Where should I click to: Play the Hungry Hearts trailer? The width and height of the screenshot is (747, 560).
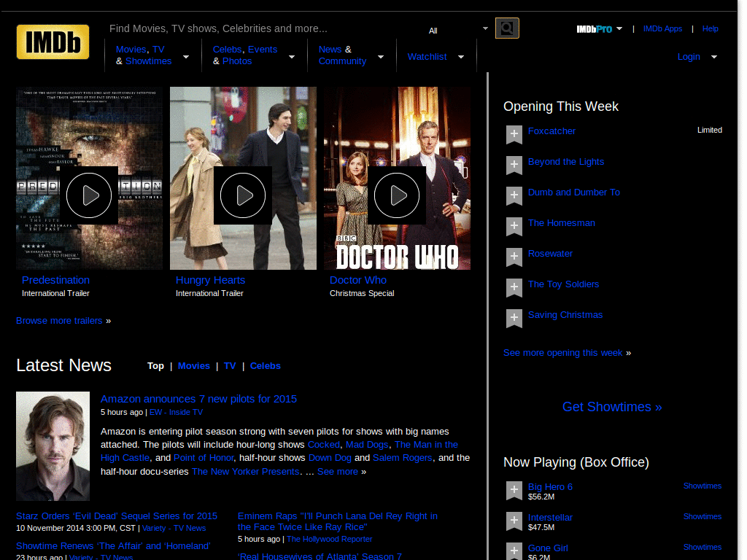(x=243, y=195)
